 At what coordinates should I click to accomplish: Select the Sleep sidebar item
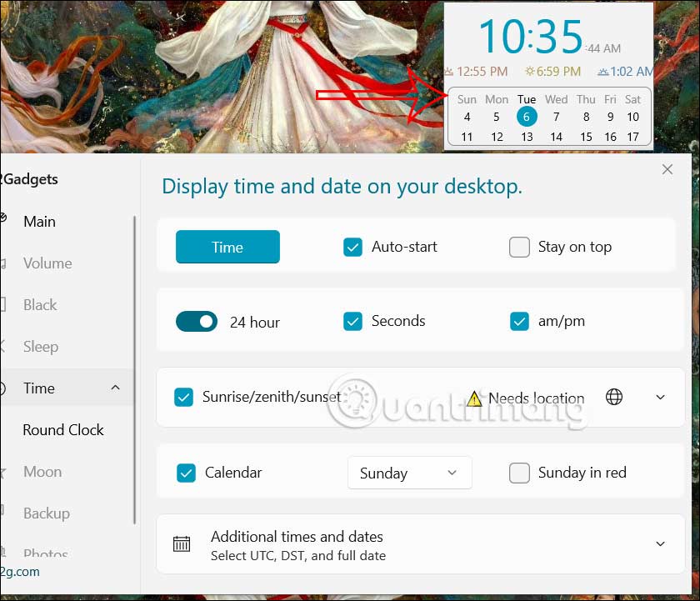(x=41, y=347)
